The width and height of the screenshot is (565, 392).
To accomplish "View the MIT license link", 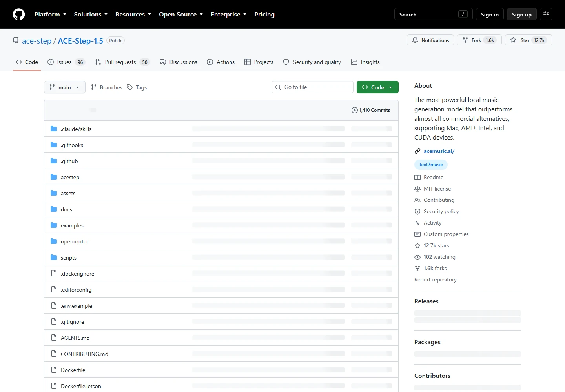I will [433, 189].
